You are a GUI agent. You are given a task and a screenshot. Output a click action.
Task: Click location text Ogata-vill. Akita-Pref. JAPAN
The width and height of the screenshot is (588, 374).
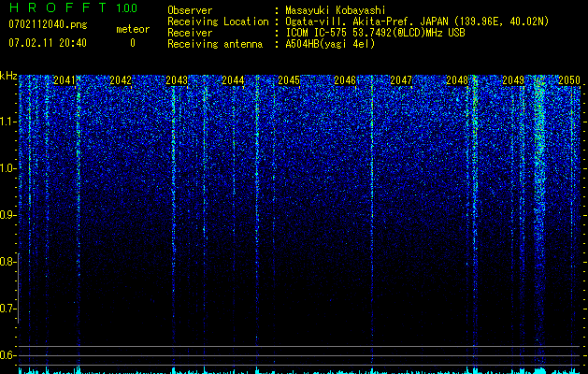tap(368, 22)
